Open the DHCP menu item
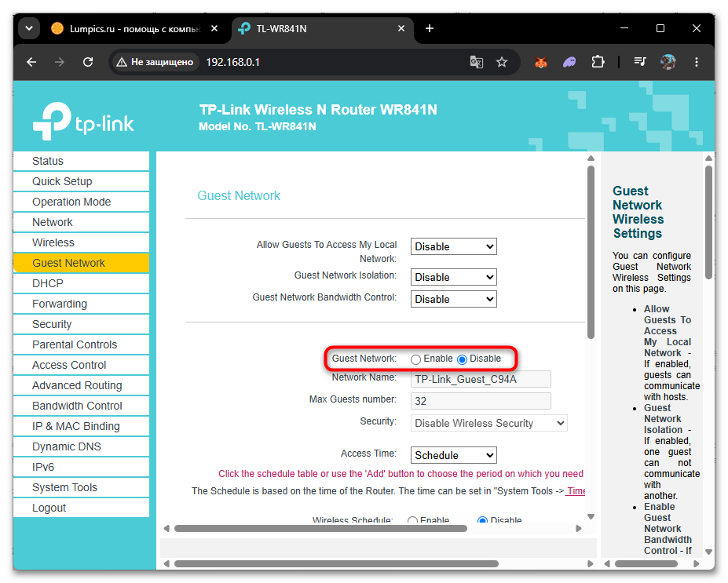Image resolution: width=728 pixels, height=583 pixels. 81,283
